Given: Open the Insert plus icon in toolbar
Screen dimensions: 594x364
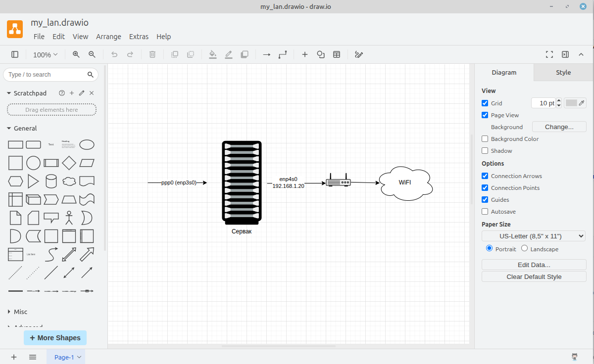Looking at the screenshot, I should (x=305, y=54).
